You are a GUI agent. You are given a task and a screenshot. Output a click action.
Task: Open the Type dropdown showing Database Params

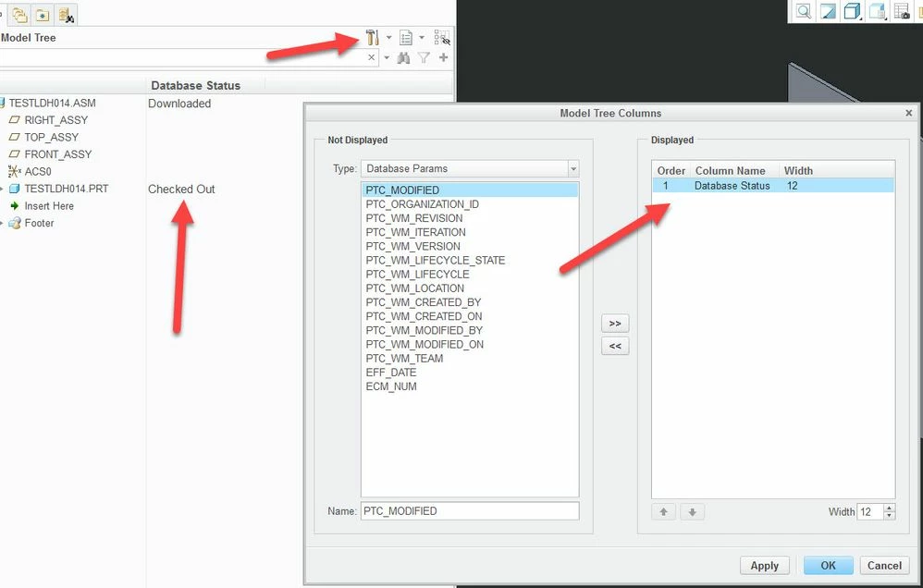pos(470,169)
